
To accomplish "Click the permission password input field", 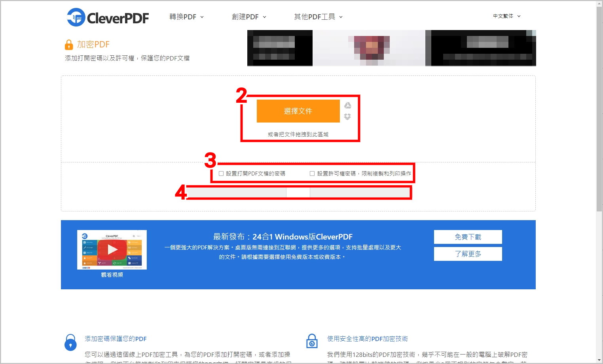I will [360, 192].
